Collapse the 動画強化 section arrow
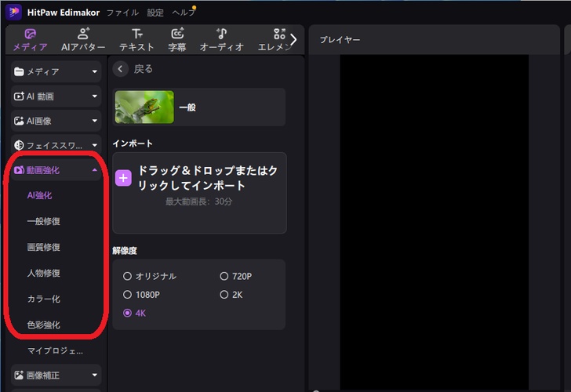This screenshot has height=392, width=571. pyautogui.click(x=95, y=170)
